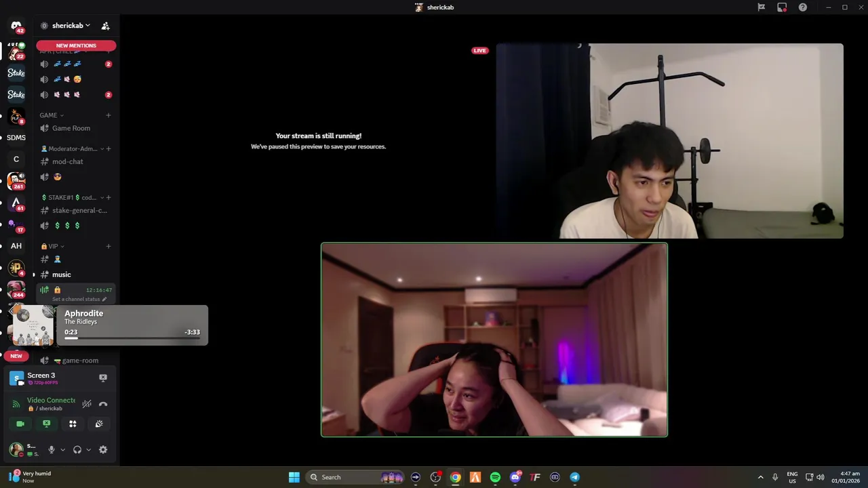Open Spotify from the taskbar

pyautogui.click(x=495, y=477)
